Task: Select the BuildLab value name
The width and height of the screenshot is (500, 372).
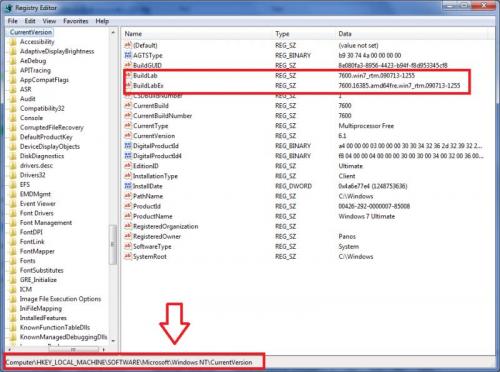Action: (145, 76)
